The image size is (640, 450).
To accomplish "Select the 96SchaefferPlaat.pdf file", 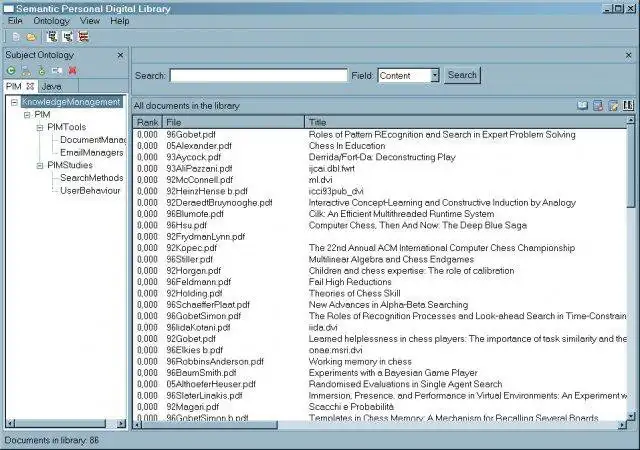I will coord(208,305).
